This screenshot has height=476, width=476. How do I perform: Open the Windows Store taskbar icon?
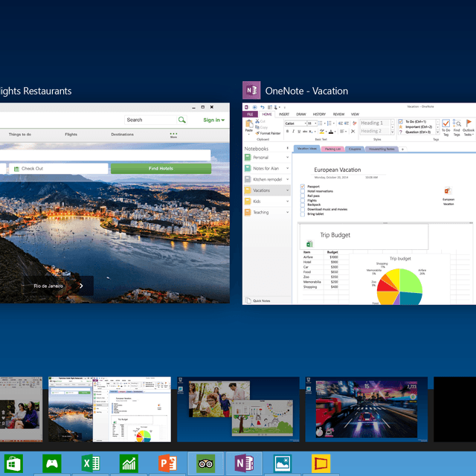(x=13, y=463)
